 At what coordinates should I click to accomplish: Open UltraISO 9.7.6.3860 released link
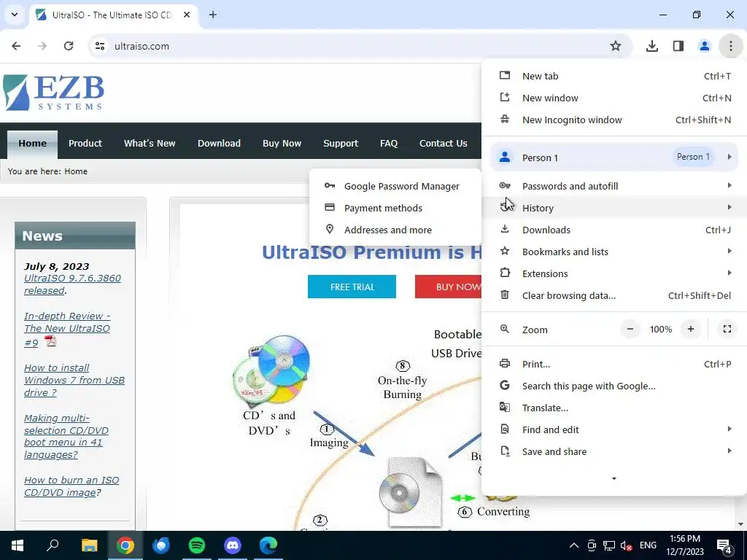(72, 284)
